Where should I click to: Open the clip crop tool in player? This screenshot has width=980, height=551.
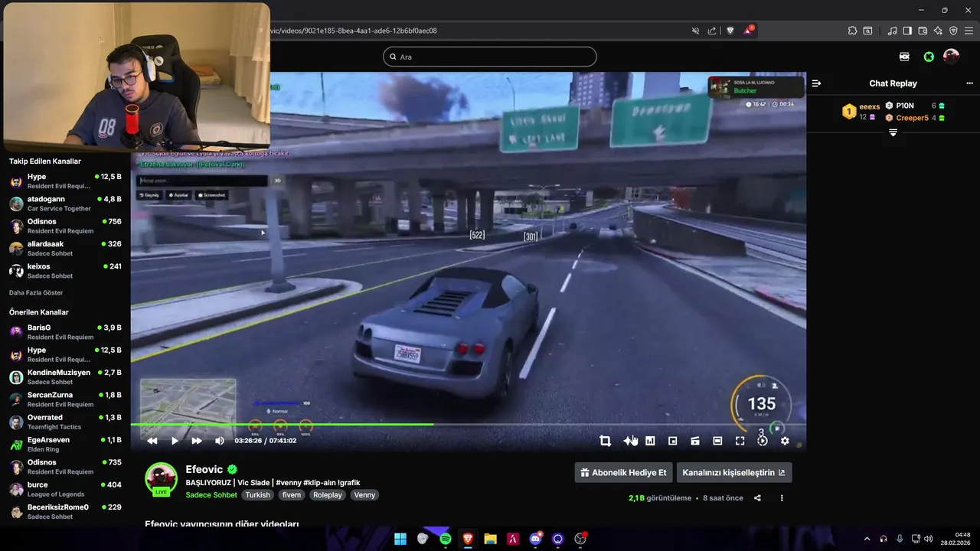[605, 441]
